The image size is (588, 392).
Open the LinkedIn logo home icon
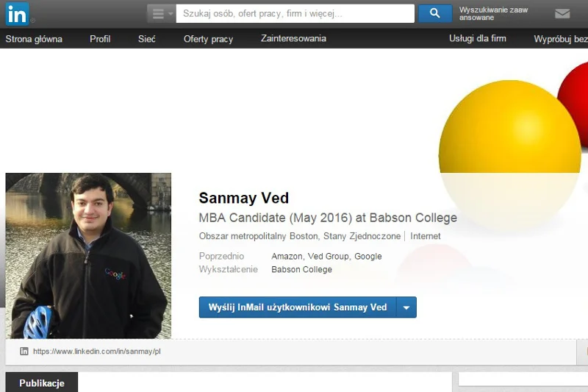pyautogui.click(x=17, y=14)
